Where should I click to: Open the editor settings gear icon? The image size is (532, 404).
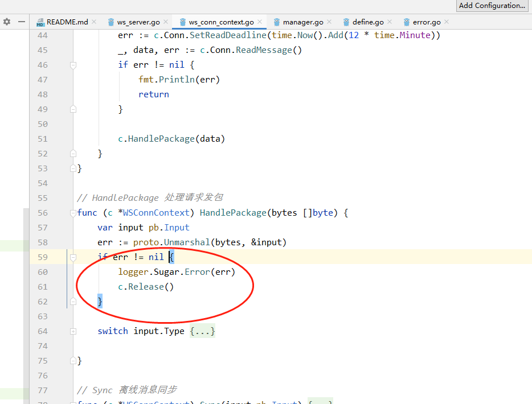[6, 21]
